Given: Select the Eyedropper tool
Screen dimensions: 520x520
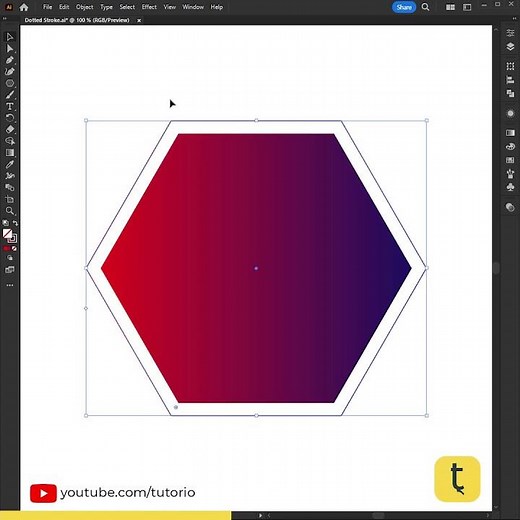Looking at the screenshot, I should [9, 164].
